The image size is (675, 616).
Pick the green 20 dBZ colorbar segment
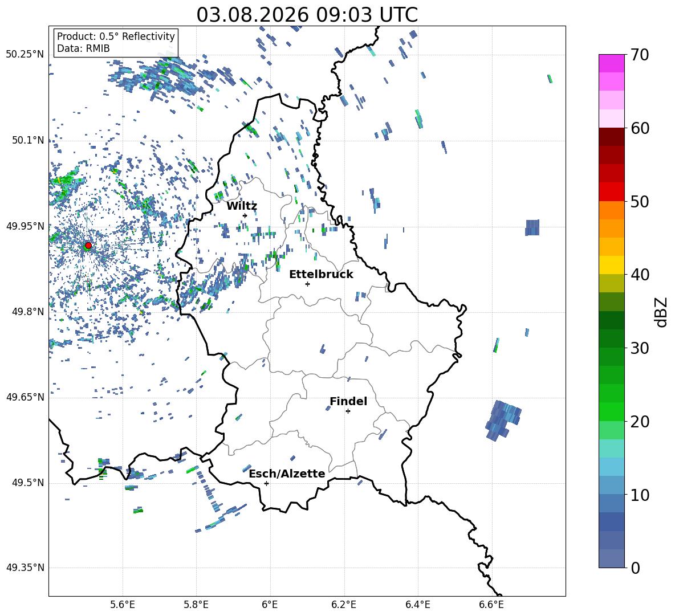tap(611, 411)
